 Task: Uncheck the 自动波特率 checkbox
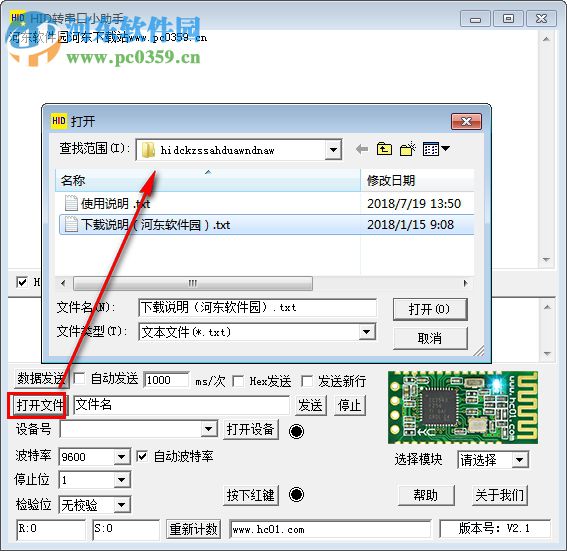click(x=142, y=456)
